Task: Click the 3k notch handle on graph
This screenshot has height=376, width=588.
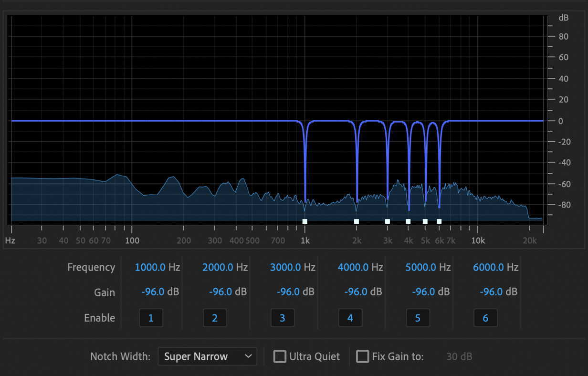Action: click(388, 221)
